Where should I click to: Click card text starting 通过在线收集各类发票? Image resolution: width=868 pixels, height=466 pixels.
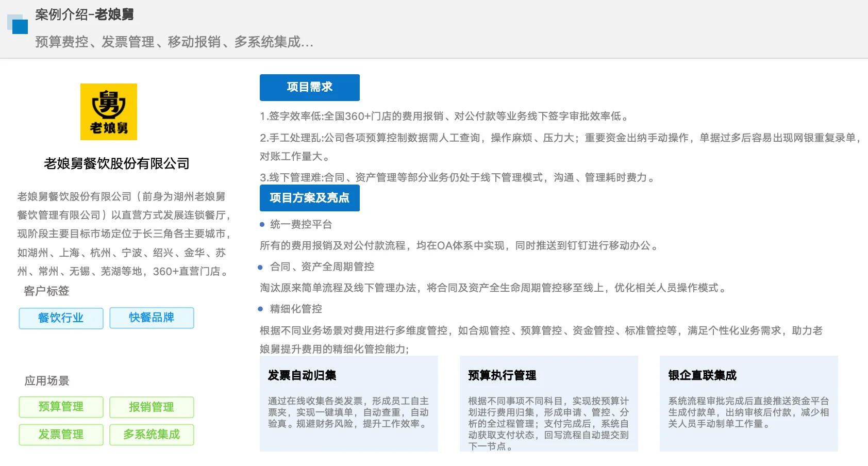tap(348, 412)
